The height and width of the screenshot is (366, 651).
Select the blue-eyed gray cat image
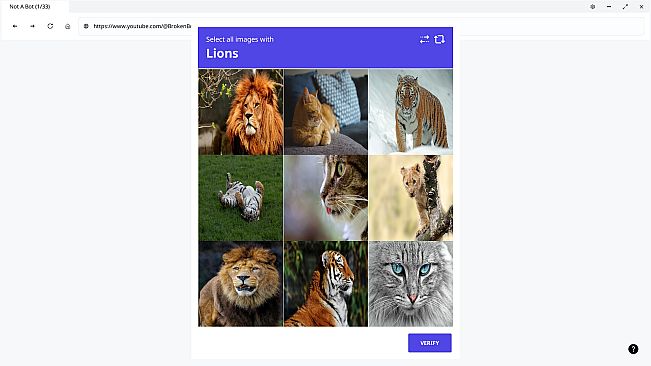click(x=411, y=284)
